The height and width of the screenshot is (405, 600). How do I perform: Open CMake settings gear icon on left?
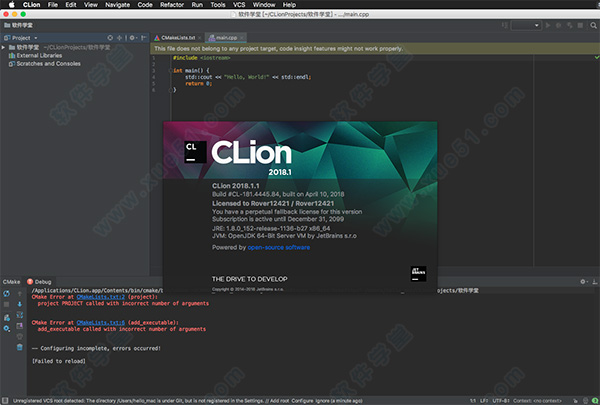7,328
